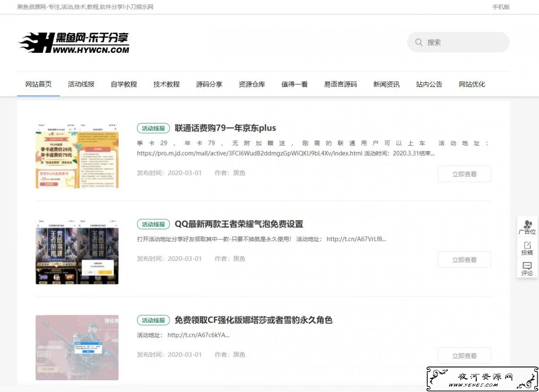Open the 广告位 sidebar icon
539x392 pixels.
[x=527, y=227]
